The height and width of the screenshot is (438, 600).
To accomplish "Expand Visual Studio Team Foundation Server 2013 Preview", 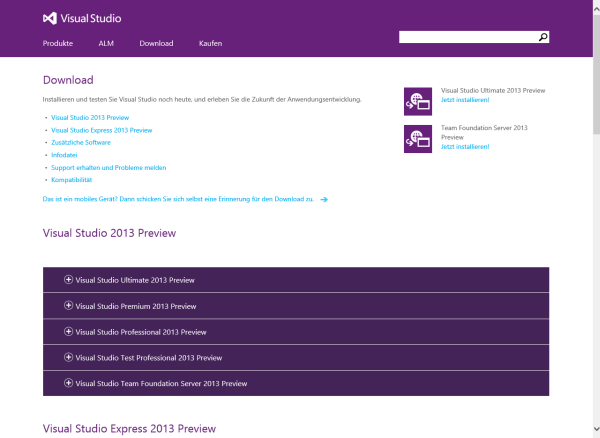I will point(296,383).
